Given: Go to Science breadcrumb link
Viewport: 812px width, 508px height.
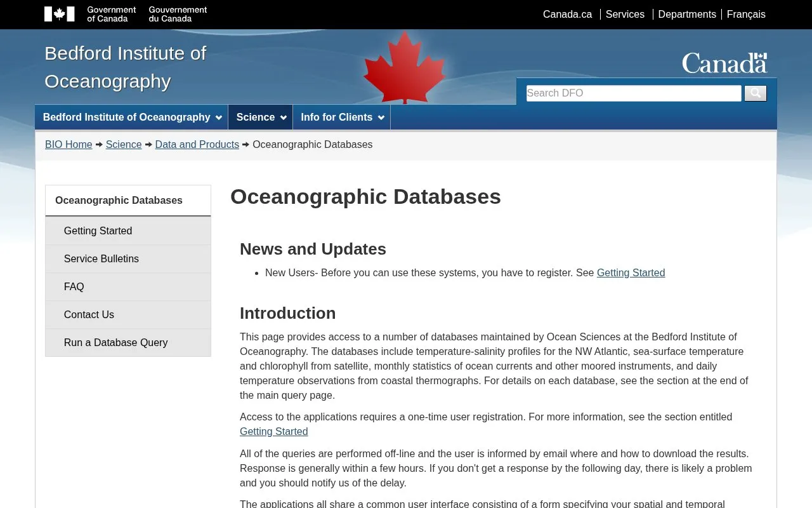Looking at the screenshot, I should (x=124, y=145).
